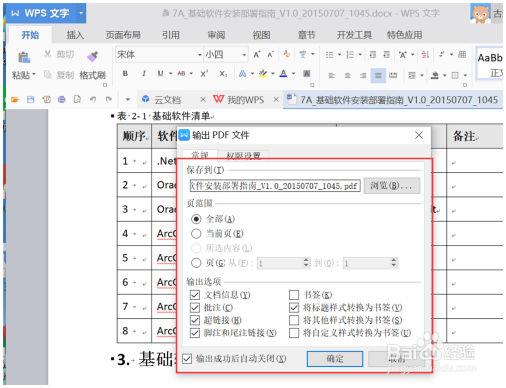This screenshot has width=506, height=388.
Task: Select the 页 (Pages from-to) radio option
Action: (x=196, y=263)
